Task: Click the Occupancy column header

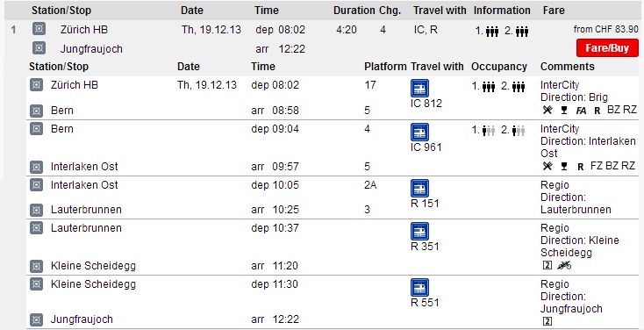Action: pyautogui.click(x=499, y=67)
